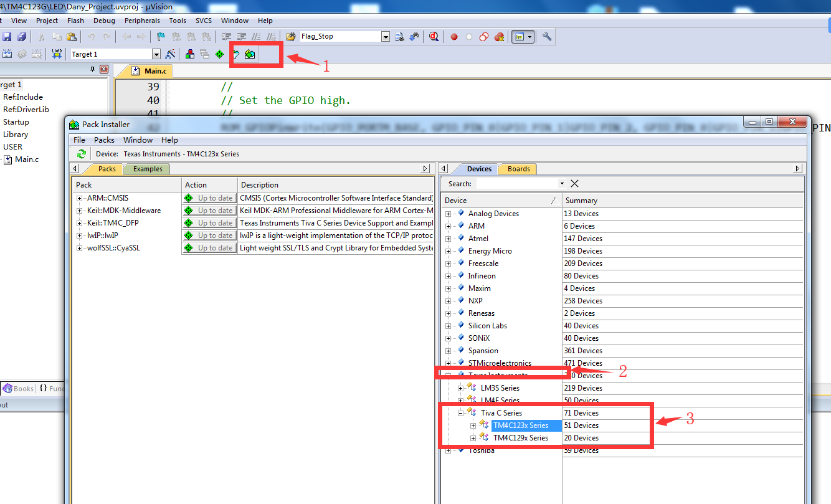Open Manage Project Items icon
831x504 pixels.
pos(189,54)
